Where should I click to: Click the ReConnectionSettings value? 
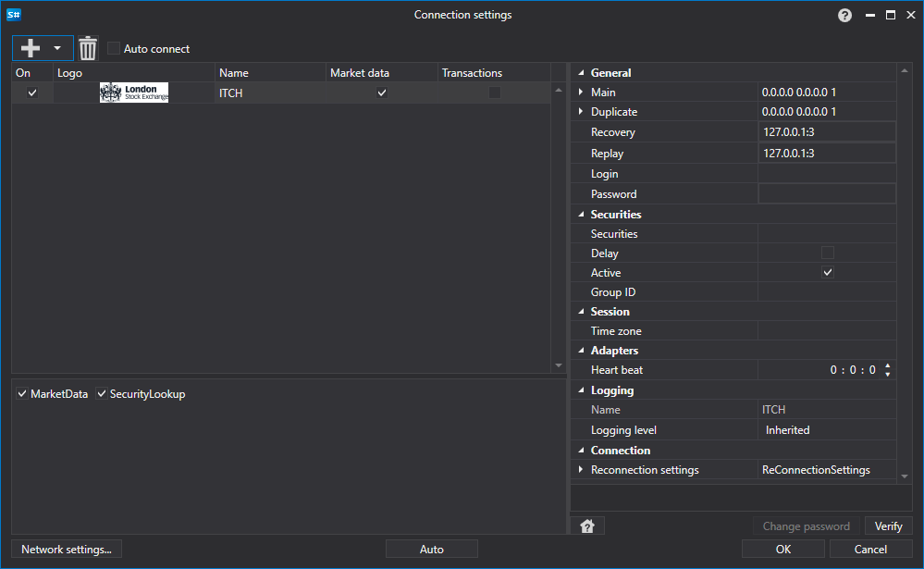[816, 469]
